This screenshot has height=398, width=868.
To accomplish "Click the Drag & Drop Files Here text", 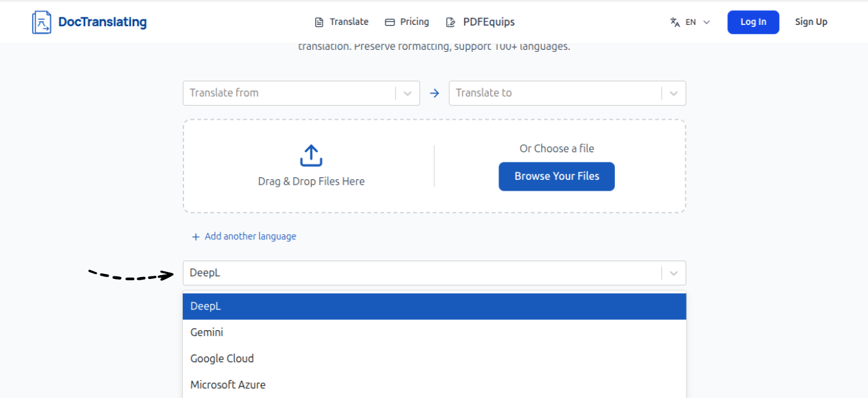I will pyautogui.click(x=311, y=182).
